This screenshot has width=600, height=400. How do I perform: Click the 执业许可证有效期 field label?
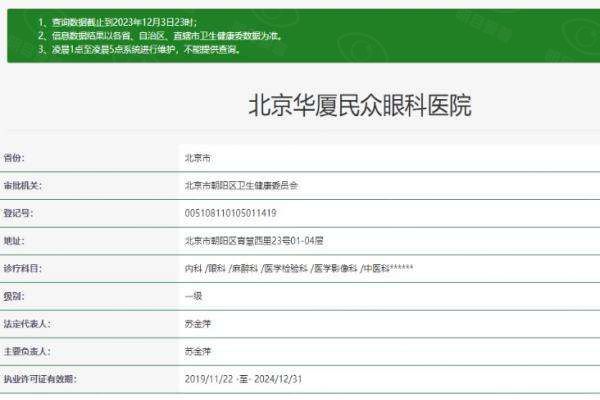click(40, 379)
